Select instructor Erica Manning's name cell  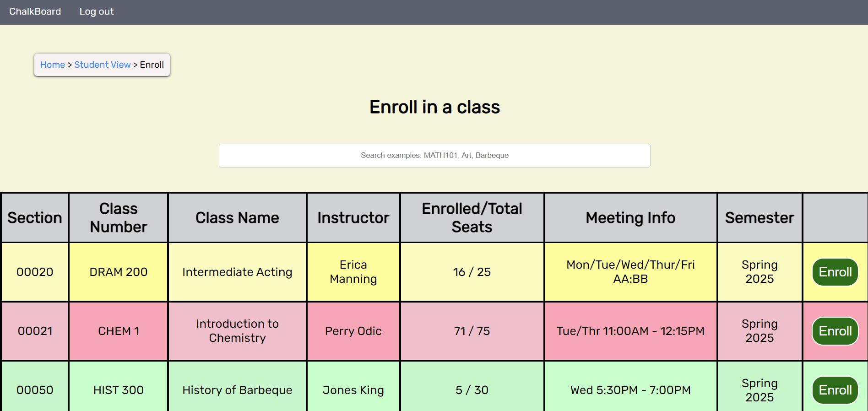pos(353,272)
